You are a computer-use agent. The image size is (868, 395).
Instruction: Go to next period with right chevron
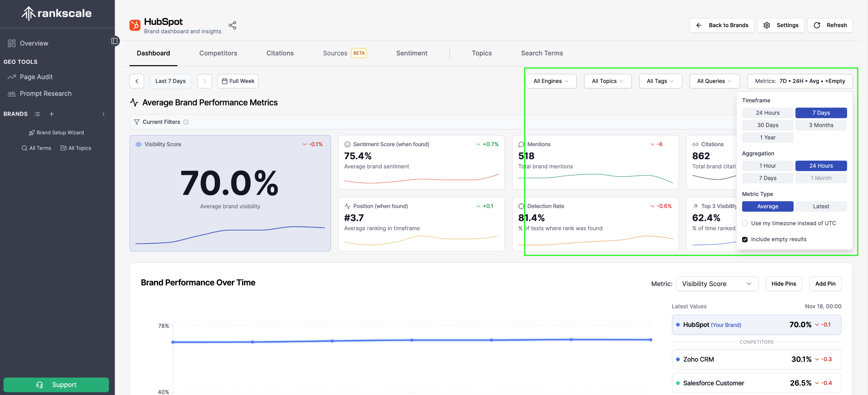204,81
